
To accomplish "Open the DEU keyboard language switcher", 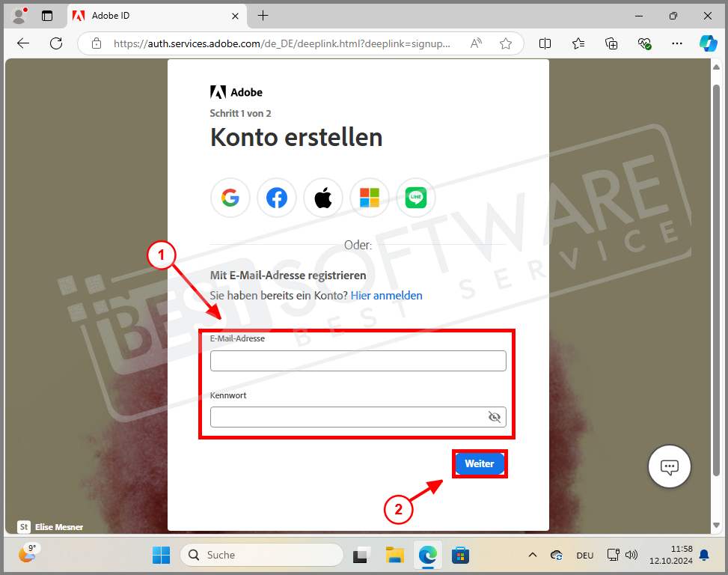I will pyautogui.click(x=585, y=556).
